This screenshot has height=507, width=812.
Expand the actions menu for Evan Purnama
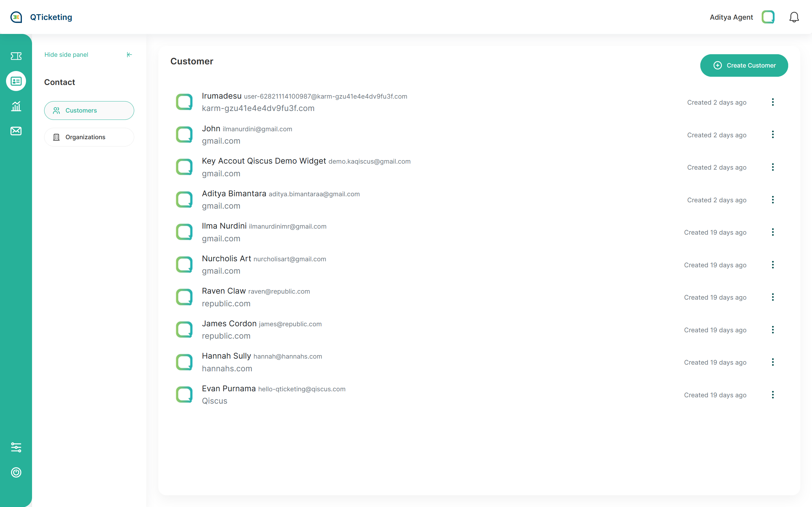tap(773, 395)
